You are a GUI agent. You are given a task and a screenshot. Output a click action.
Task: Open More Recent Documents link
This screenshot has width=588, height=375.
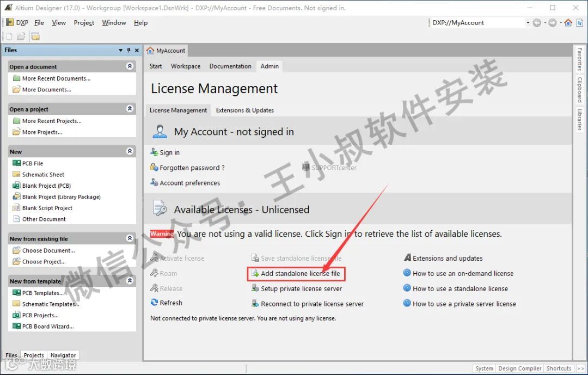pyautogui.click(x=56, y=78)
